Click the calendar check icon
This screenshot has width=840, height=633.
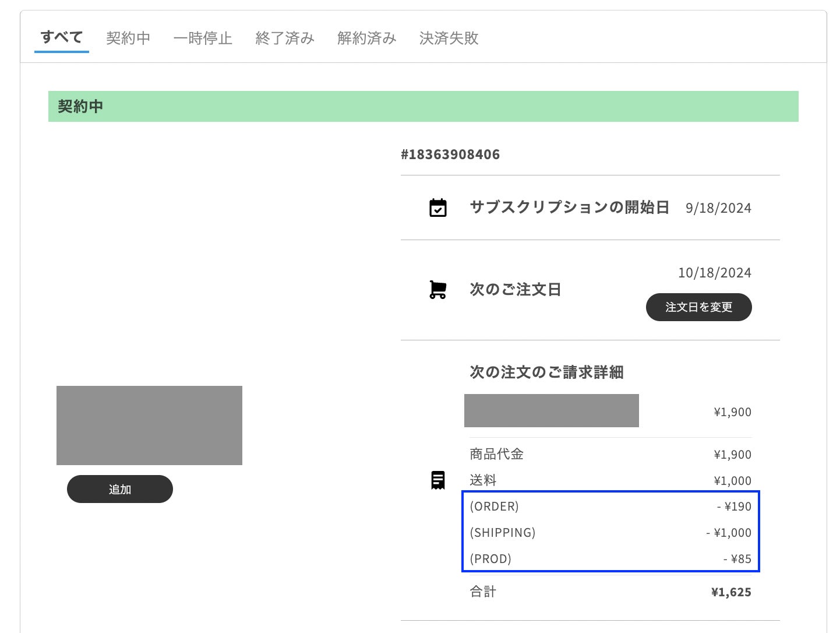[x=437, y=208]
